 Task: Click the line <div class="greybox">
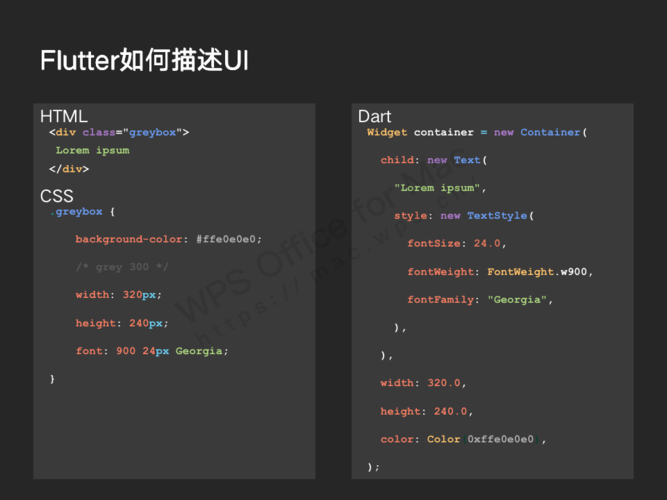pos(119,133)
